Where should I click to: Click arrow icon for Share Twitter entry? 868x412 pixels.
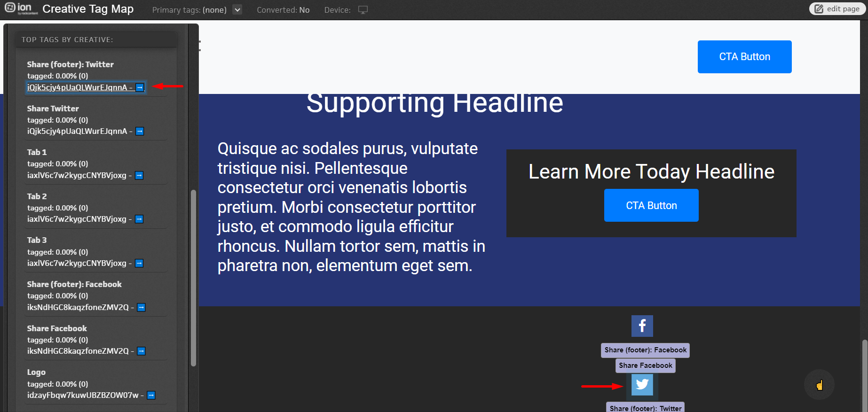pos(140,132)
